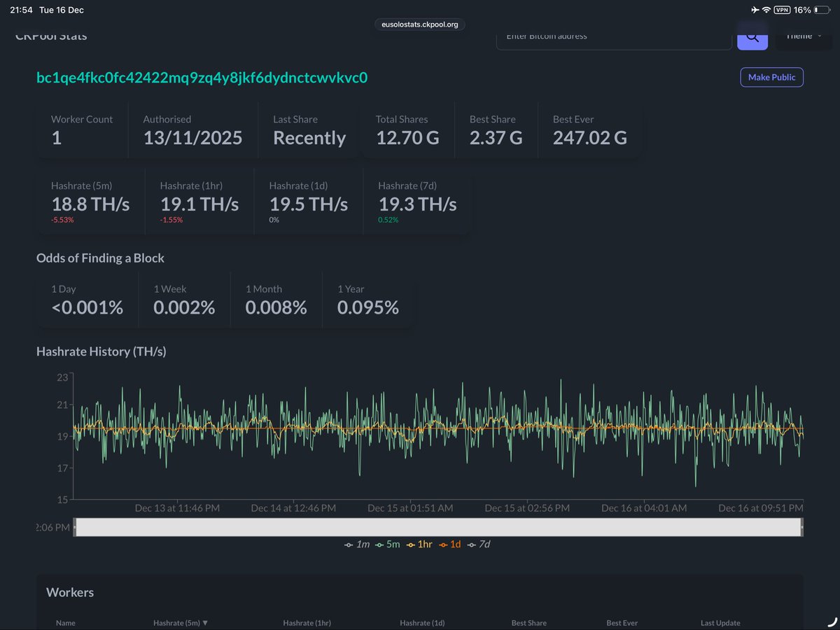
Task: Click the Best Share workers column header
Action: 529,623
